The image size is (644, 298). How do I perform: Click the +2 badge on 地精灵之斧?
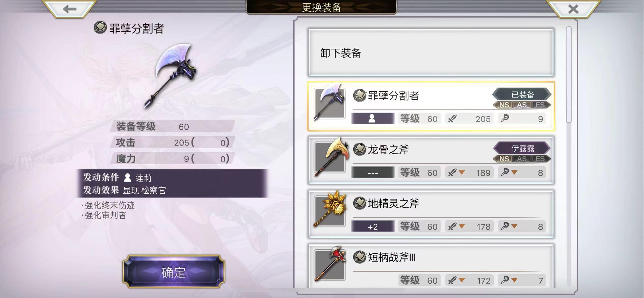[373, 226]
